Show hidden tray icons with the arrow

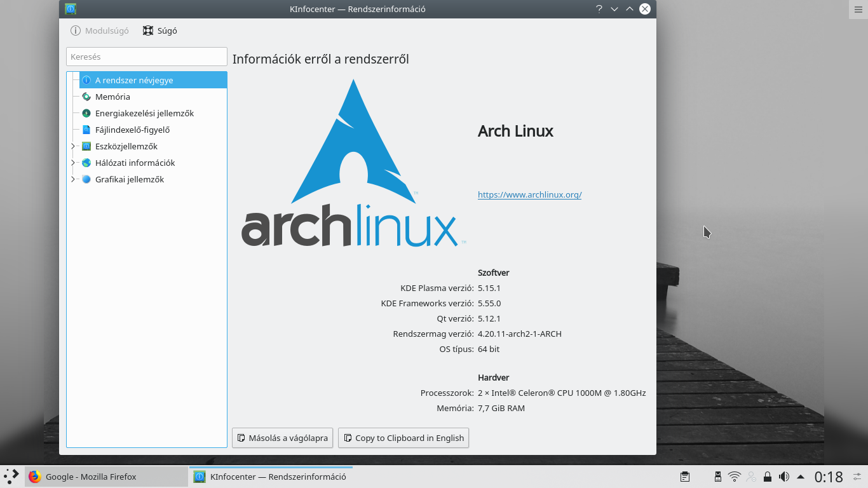click(801, 477)
